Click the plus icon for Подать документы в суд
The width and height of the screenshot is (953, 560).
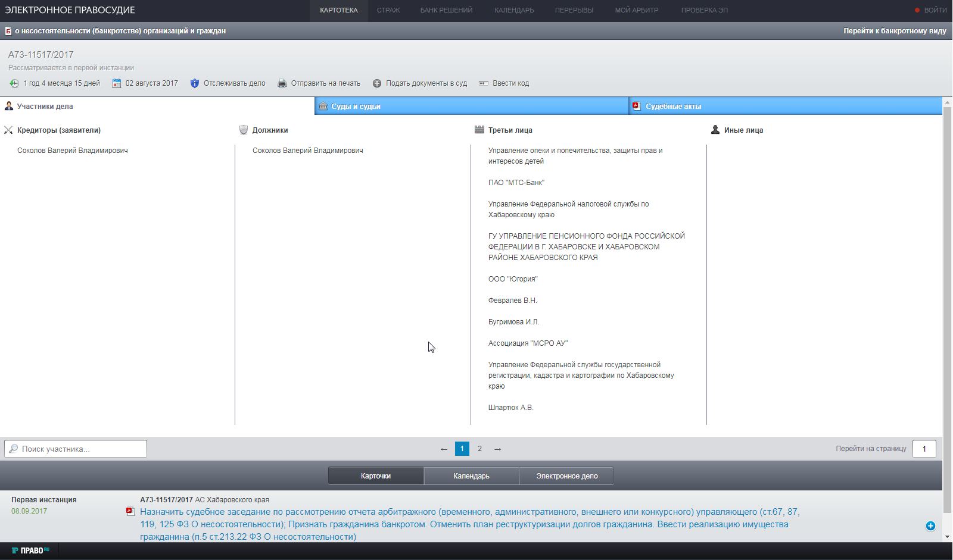point(377,83)
